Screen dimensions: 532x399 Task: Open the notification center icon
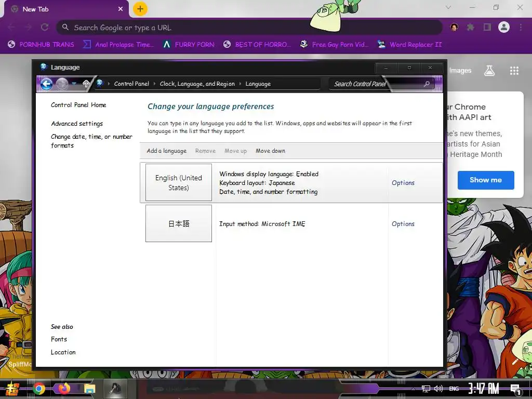(x=515, y=389)
